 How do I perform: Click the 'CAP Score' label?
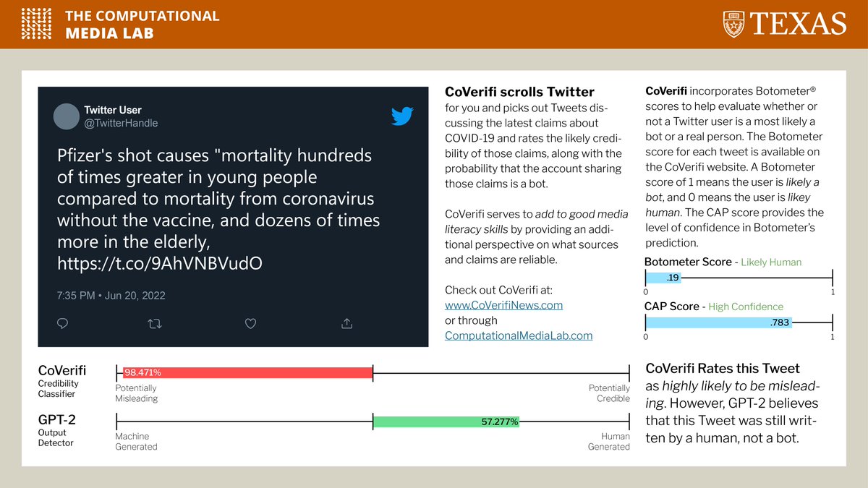671,307
